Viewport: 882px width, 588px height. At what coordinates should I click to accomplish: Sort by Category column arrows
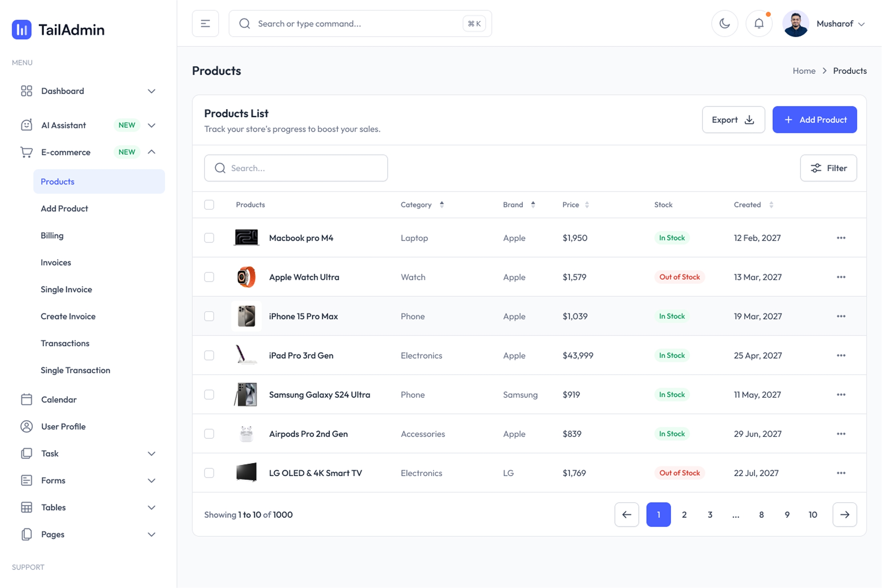(441, 205)
